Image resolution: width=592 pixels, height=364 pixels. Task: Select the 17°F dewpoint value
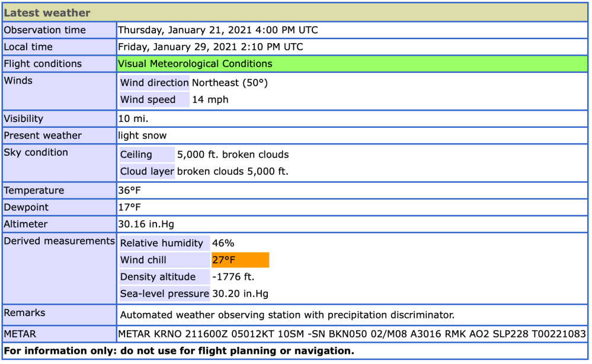point(130,207)
